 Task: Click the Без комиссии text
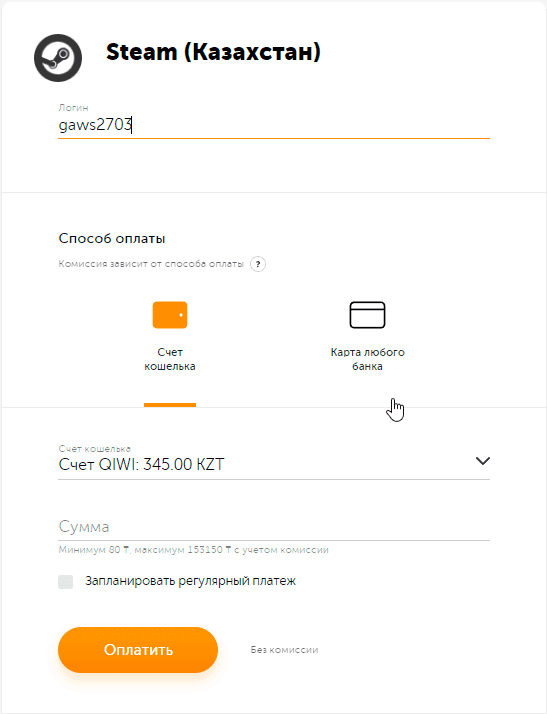[x=284, y=650]
